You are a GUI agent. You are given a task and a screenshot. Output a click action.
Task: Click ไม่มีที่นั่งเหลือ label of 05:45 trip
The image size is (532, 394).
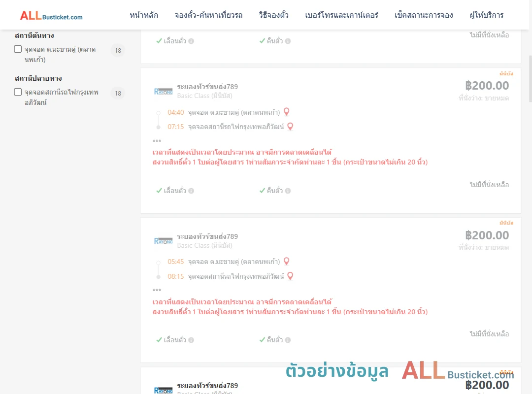click(x=489, y=334)
